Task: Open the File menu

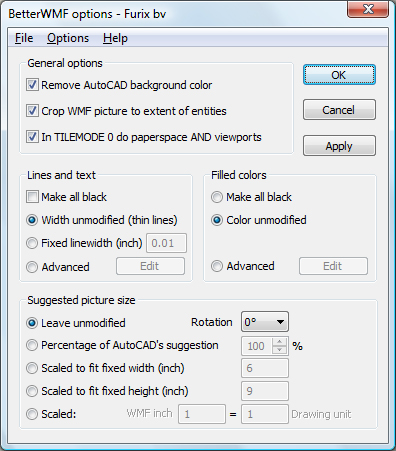Action: point(24,38)
